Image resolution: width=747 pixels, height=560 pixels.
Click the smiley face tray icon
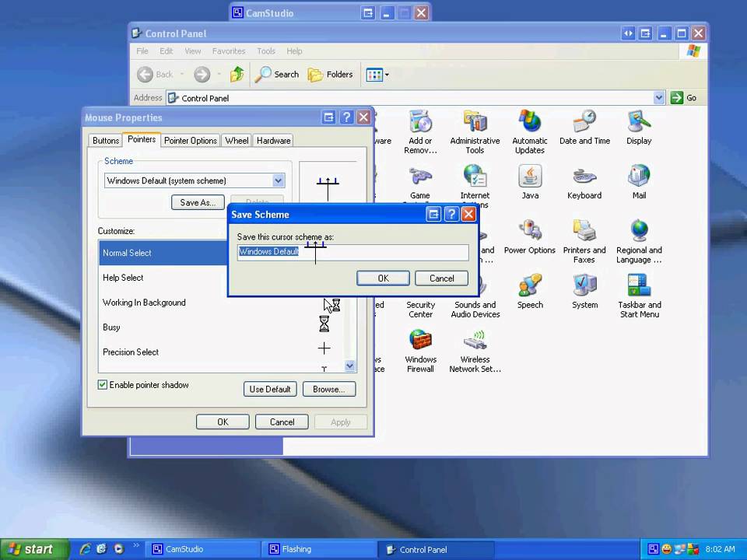tap(667, 549)
